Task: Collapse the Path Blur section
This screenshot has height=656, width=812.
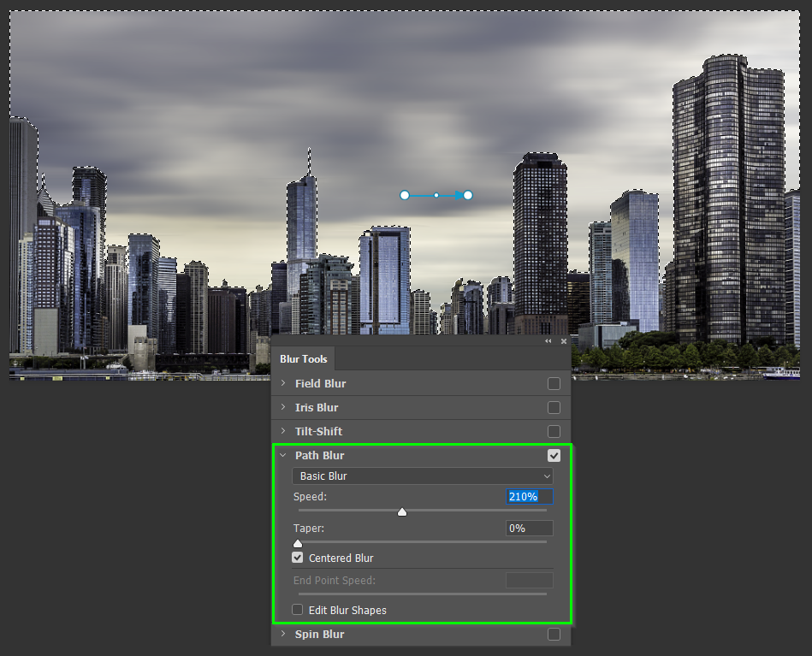Action: tap(283, 455)
